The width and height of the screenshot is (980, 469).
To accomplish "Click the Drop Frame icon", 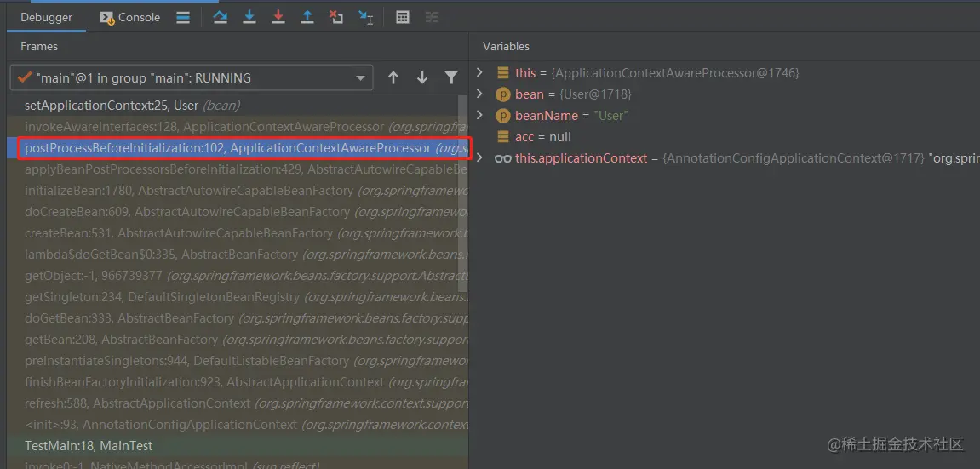I will pos(336,18).
